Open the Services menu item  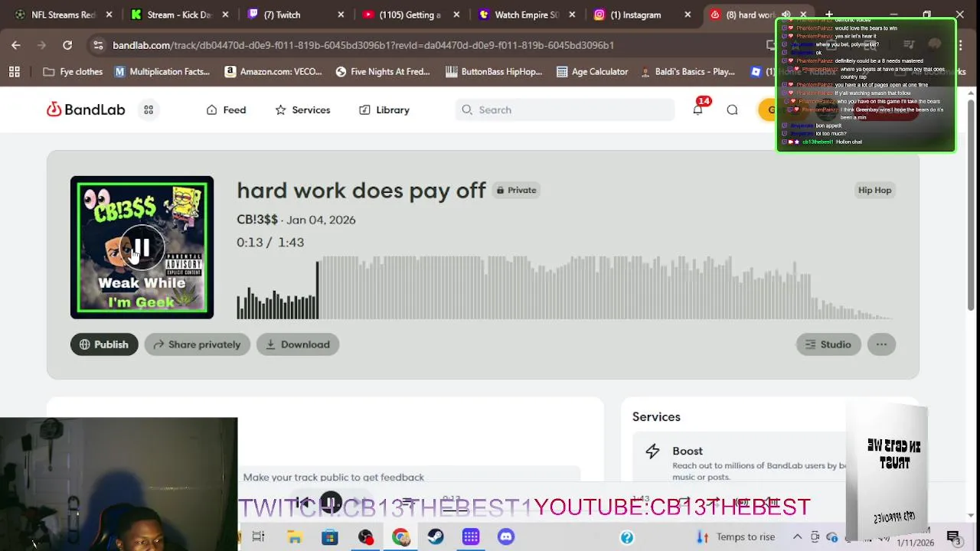coord(302,109)
